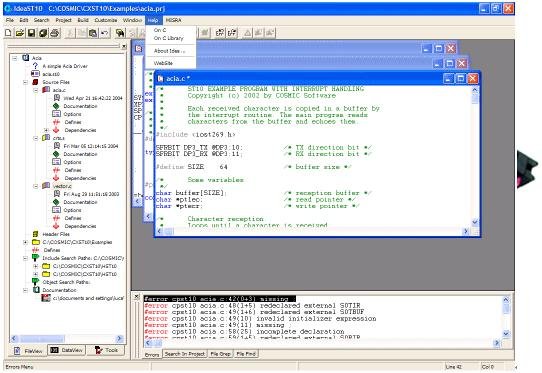The width and height of the screenshot is (542, 373).
Task: Click the New file toolbar icon
Action: pos(8,33)
